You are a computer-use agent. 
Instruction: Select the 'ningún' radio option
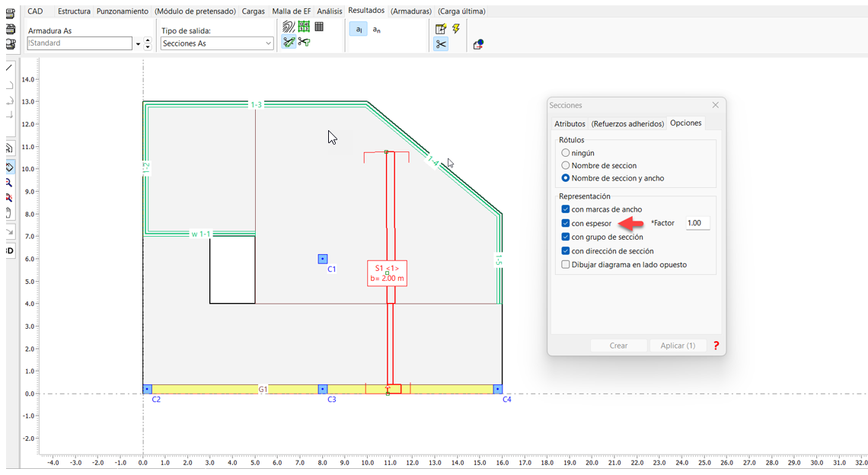pos(565,153)
